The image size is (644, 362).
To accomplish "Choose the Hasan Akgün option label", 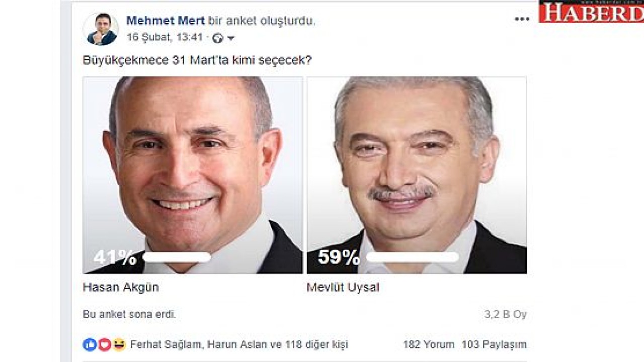I will 121,288.
